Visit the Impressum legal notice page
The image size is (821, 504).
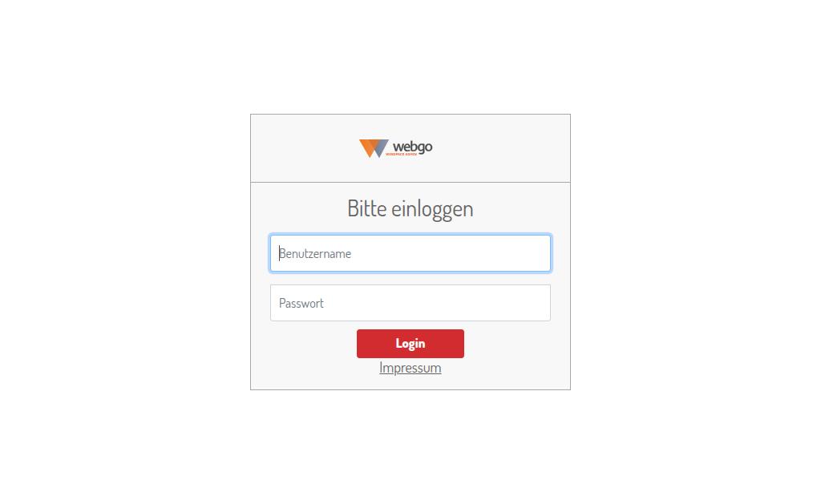410,368
